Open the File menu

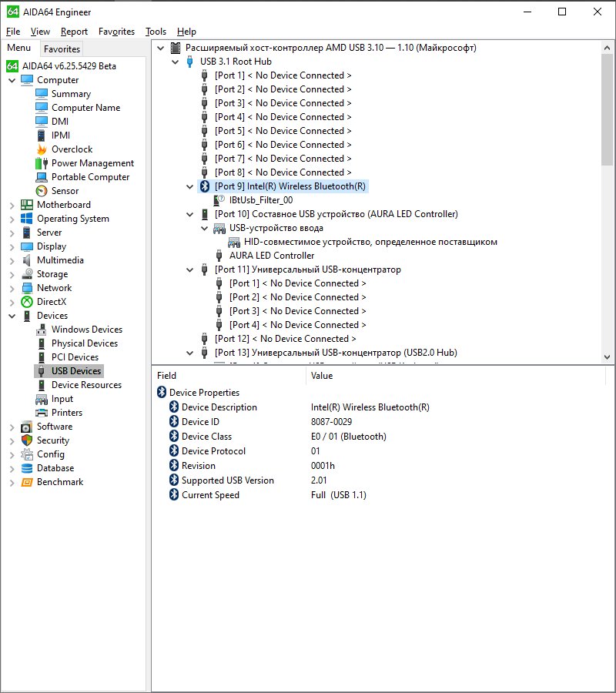13,32
